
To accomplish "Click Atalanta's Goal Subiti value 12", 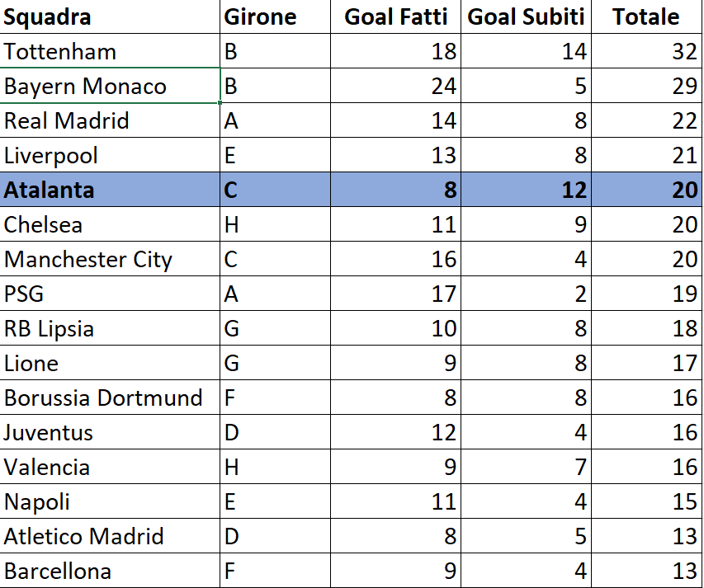I will (526, 191).
